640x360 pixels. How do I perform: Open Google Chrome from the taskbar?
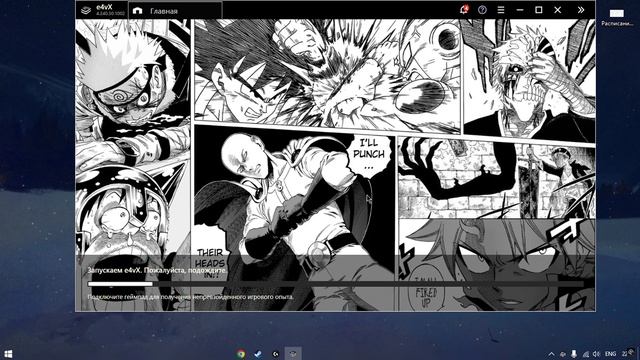pyautogui.click(x=241, y=354)
